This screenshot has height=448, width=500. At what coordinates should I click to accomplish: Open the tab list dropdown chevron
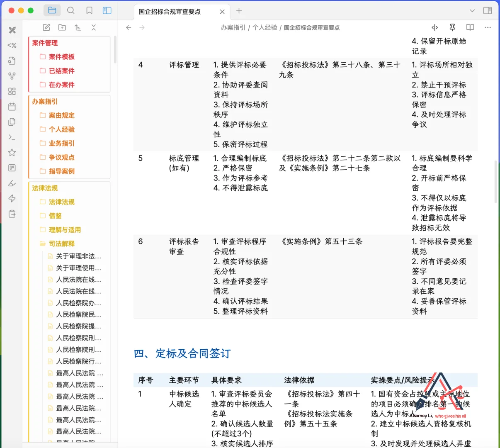tap(472, 11)
